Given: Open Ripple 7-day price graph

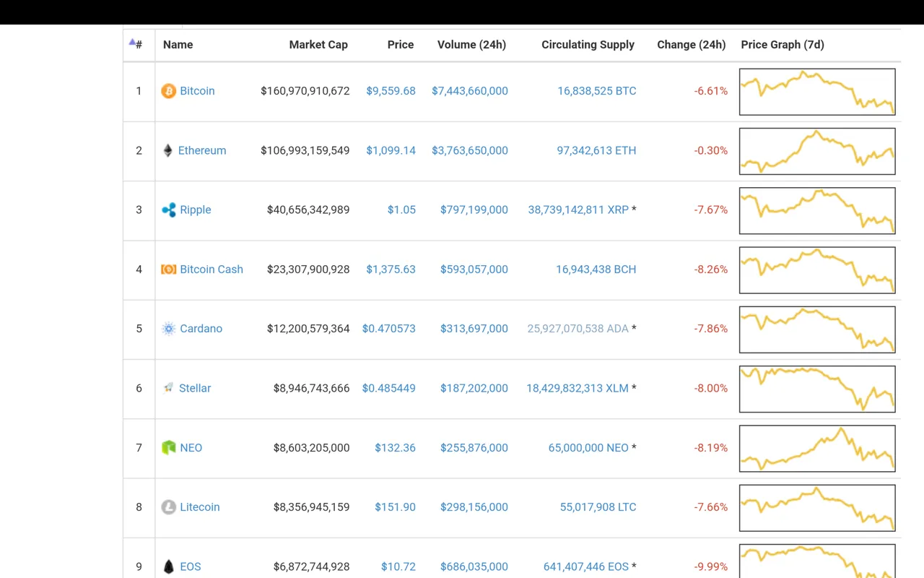Looking at the screenshot, I should click(x=817, y=211).
